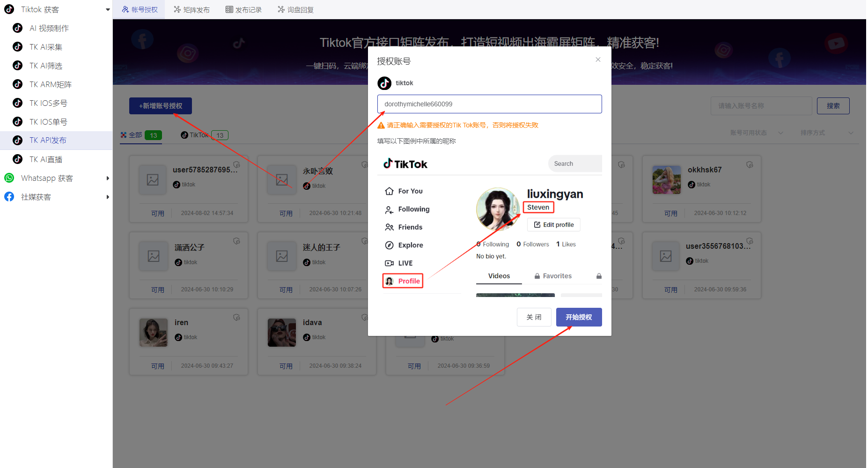Collapse the Tiktok 获客 sidebar section
Image resolution: width=868 pixels, height=468 pixels.
108,9
